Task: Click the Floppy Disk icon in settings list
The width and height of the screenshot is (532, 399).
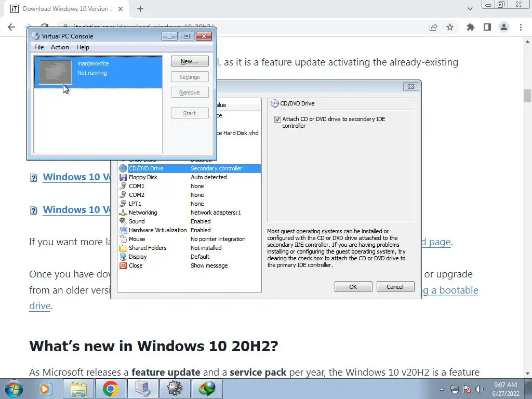Action: (123, 177)
